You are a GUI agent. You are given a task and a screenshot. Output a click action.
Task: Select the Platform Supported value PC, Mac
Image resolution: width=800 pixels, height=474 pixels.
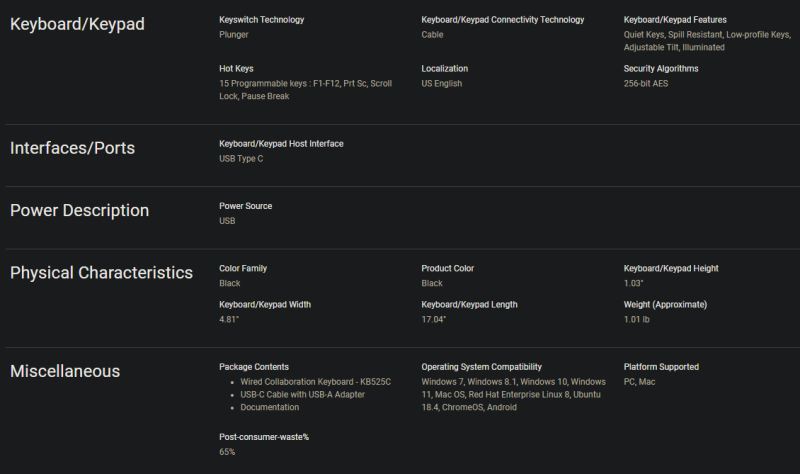(639, 382)
